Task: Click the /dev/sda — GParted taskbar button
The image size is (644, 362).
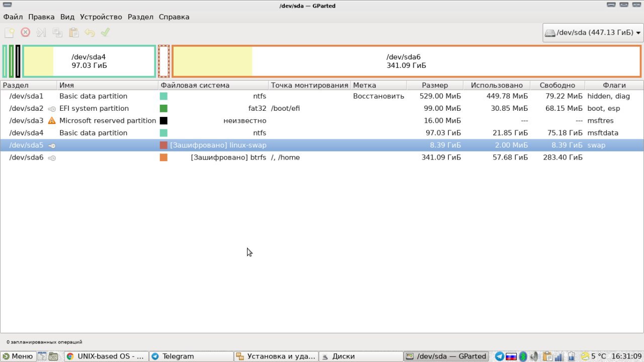Action: 446,356
